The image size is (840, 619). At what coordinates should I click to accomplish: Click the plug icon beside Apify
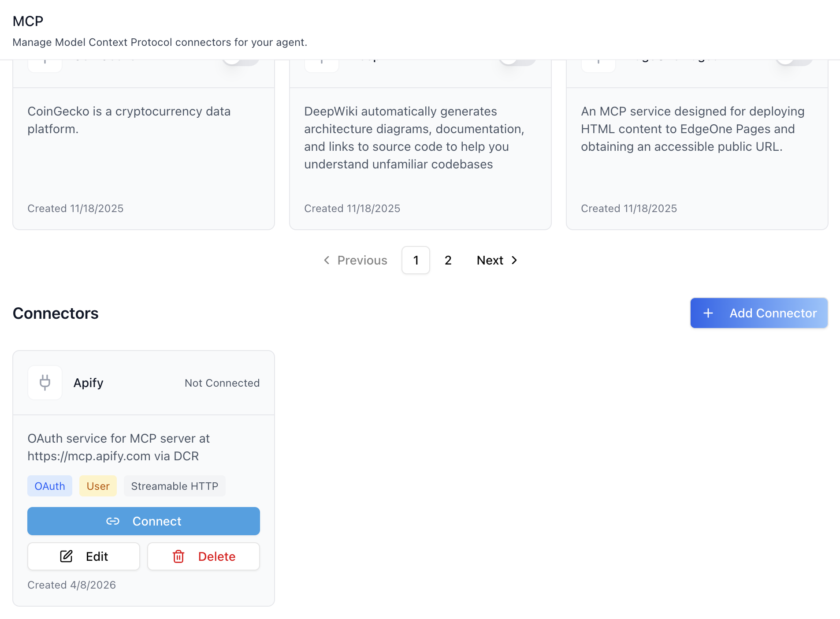45,383
